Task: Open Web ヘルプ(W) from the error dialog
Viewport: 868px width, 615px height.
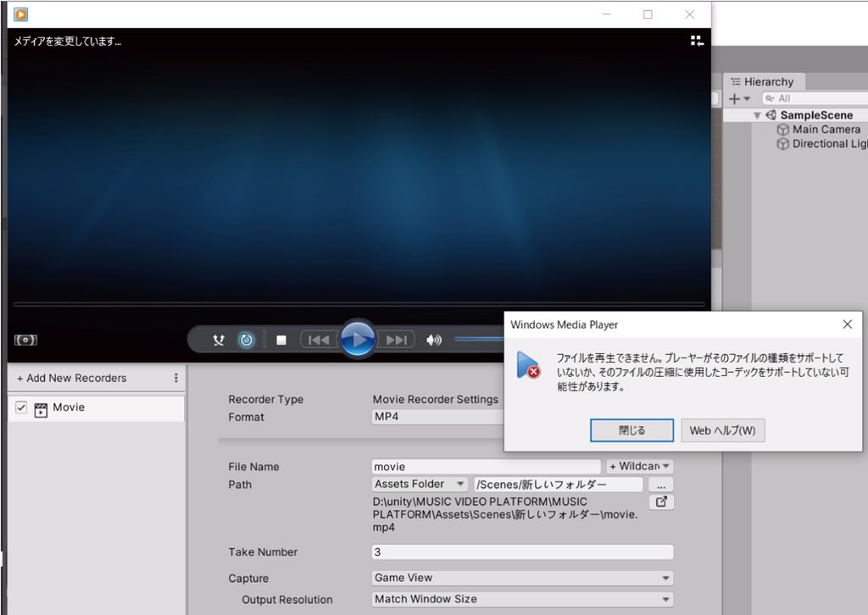Action: tap(722, 430)
